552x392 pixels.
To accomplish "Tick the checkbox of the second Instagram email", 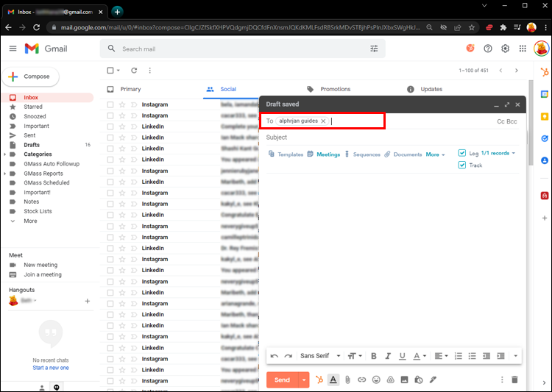I will click(110, 115).
